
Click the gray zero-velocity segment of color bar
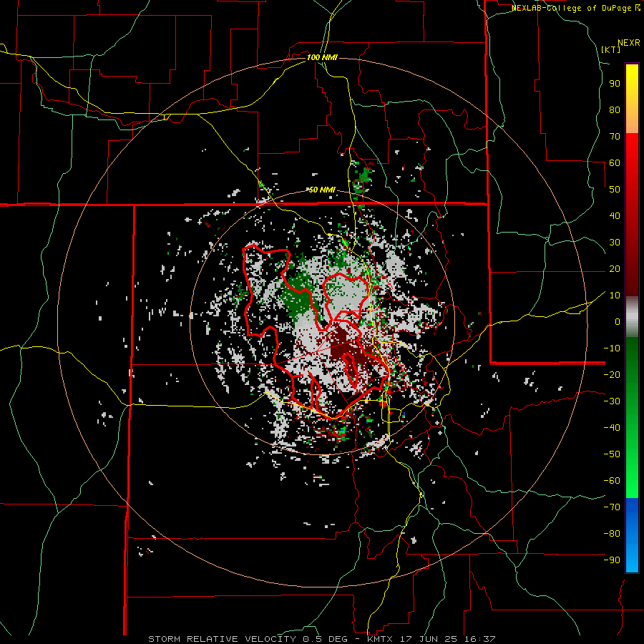point(632,317)
